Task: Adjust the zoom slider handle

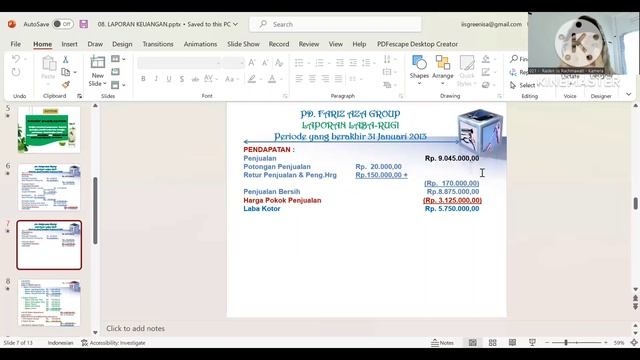Action: coord(566,343)
